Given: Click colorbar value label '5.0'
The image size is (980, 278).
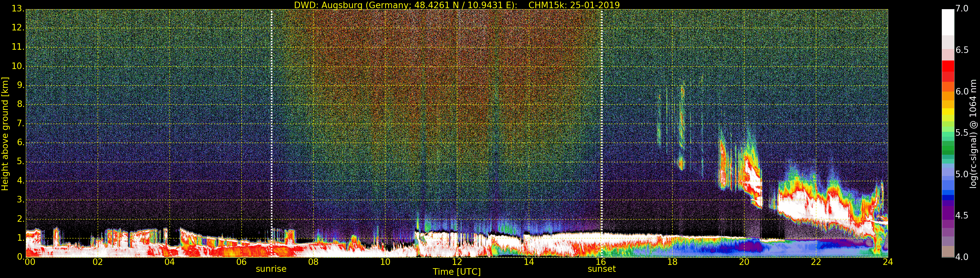Looking at the screenshot, I should pyautogui.click(x=962, y=174).
